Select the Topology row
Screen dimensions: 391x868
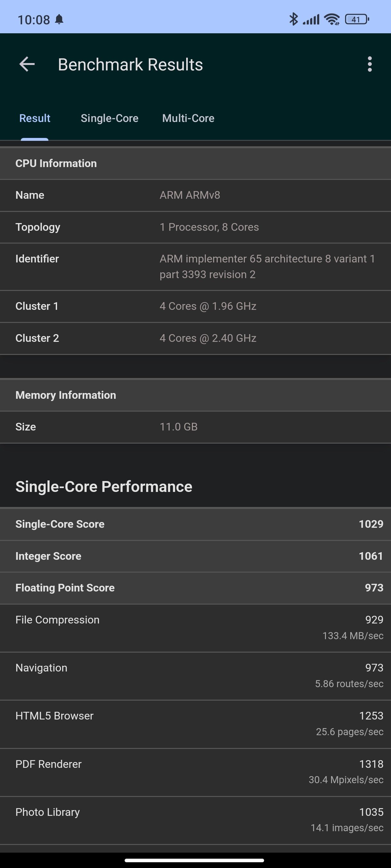point(196,227)
